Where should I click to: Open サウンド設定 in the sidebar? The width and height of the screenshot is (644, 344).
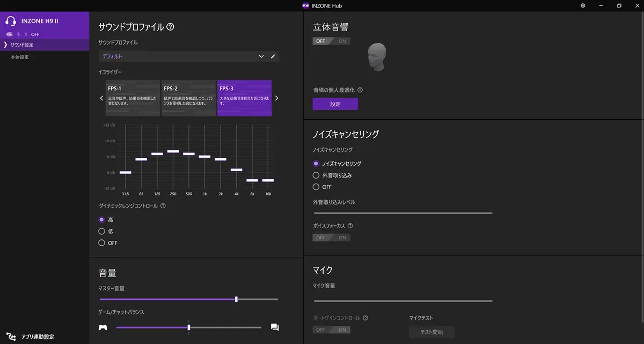click(x=45, y=45)
